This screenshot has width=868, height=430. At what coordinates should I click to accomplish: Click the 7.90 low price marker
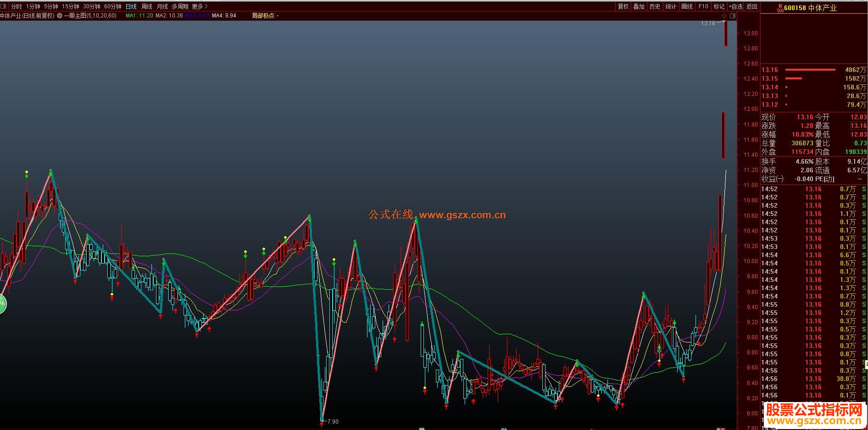[x=333, y=422]
